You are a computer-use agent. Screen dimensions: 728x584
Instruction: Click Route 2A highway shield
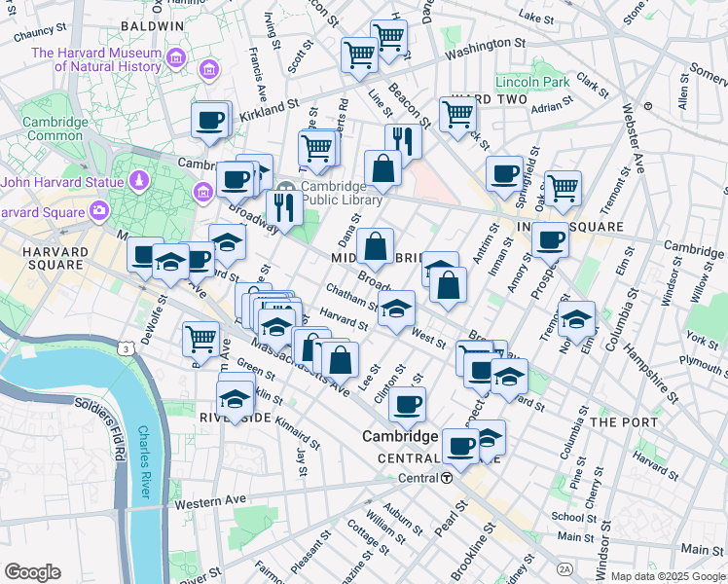pos(564,569)
